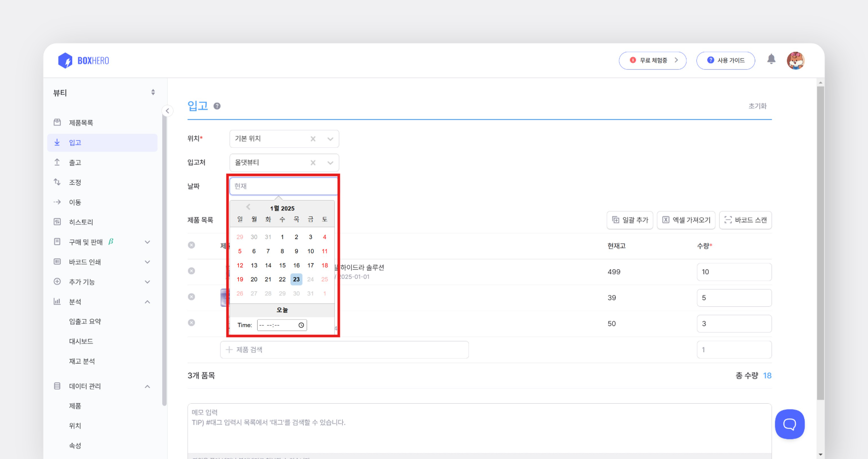This screenshot has width=868, height=459.
Task: Click the 출고 stock-out icon
Action: click(x=58, y=162)
